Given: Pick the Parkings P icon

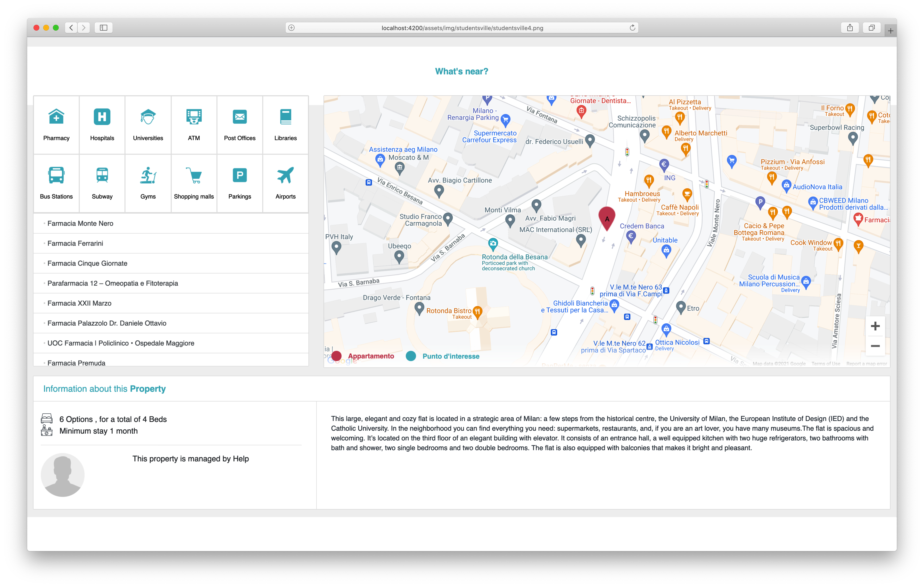Looking at the screenshot, I should coord(240,176).
